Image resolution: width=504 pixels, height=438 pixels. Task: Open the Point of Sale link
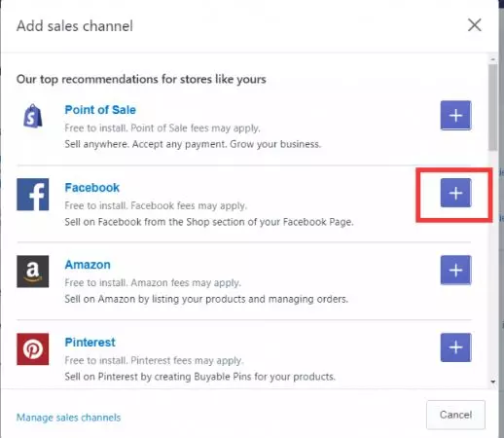coord(100,110)
